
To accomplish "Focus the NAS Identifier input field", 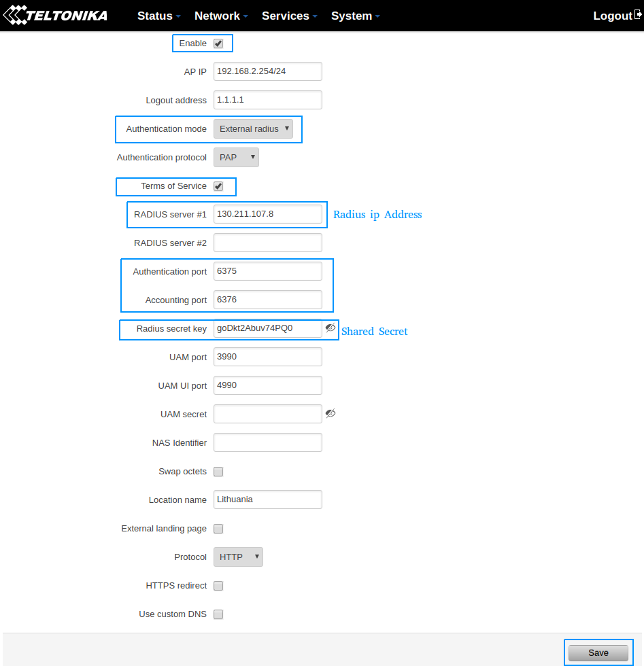I will coord(267,442).
